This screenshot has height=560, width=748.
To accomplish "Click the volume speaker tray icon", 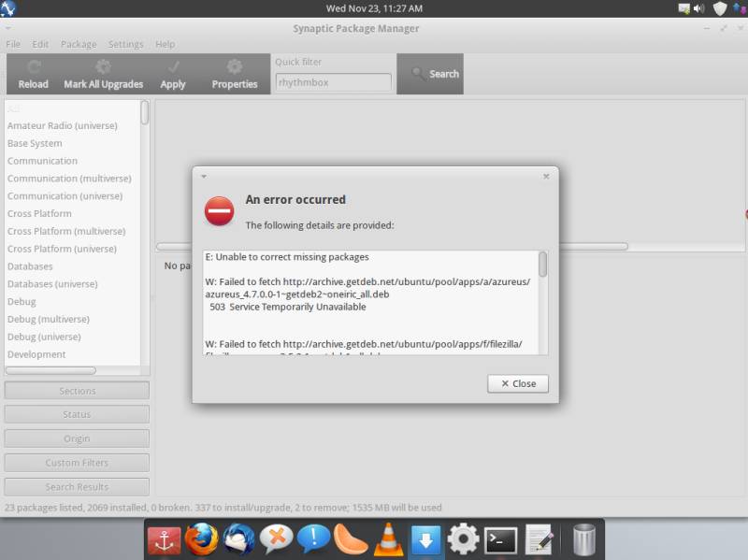I will tap(698, 8).
